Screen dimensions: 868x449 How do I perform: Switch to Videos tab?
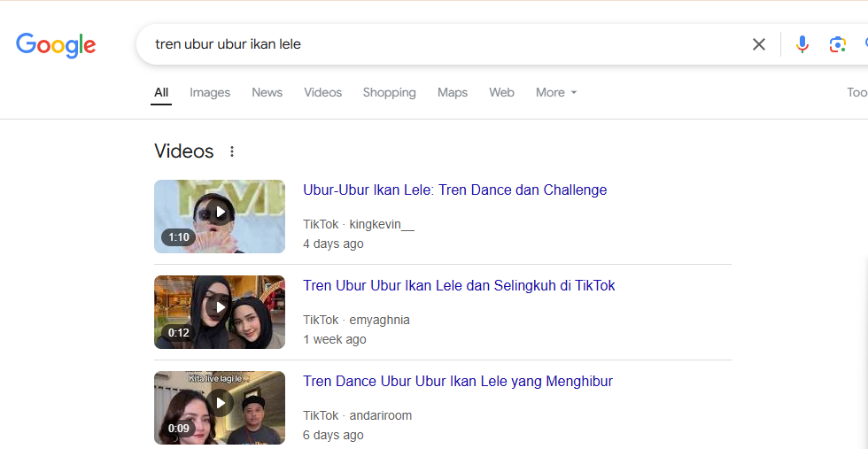(322, 92)
